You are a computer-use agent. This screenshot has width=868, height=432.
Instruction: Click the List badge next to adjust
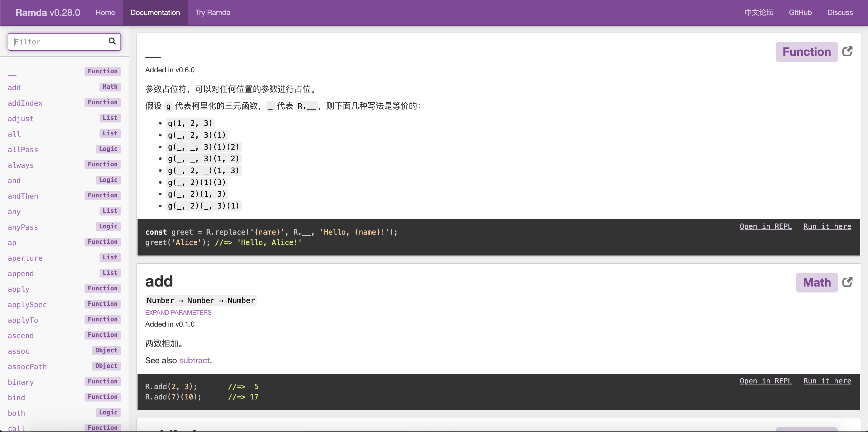pos(110,118)
